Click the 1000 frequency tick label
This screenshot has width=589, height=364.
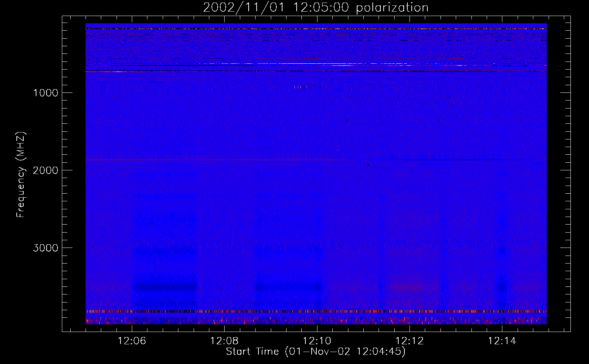click(46, 93)
